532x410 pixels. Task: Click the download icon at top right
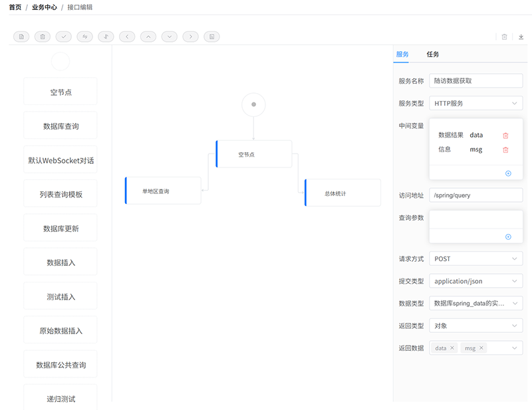[x=521, y=37]
